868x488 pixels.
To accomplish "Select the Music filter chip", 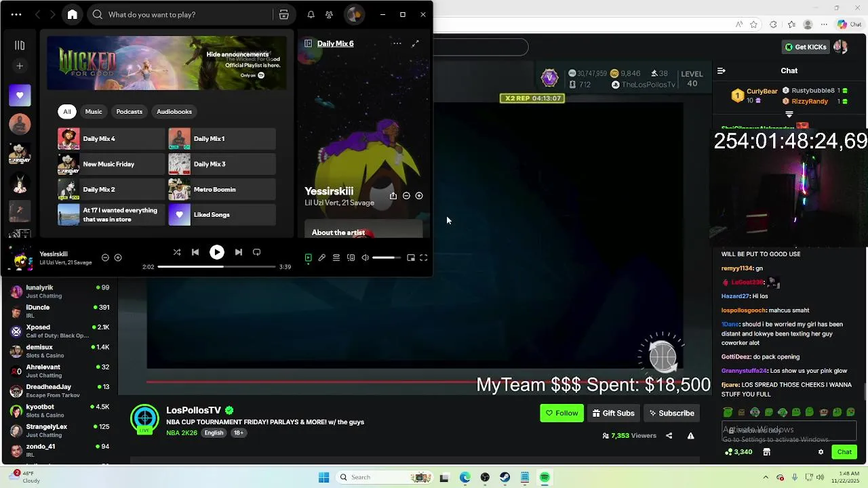I will (94, 112).
